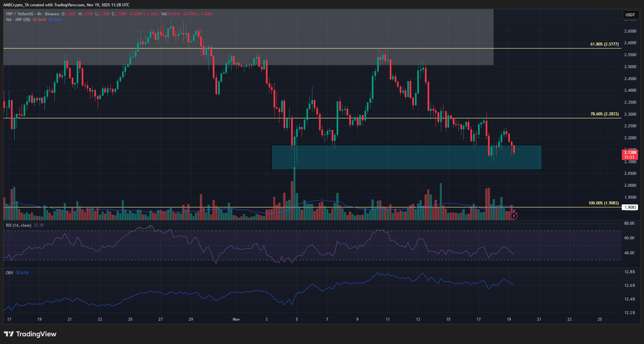Open TradingView homepage via bottom-left logo

coord(30,334)
